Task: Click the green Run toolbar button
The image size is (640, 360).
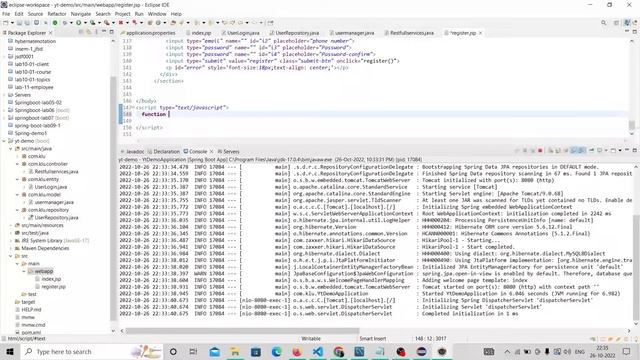Action: coord(78,23)
